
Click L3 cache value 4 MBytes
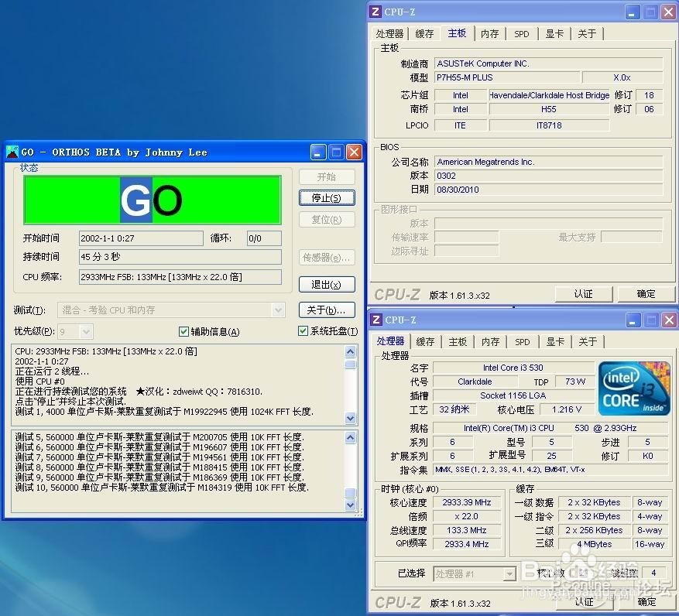tap(594, 544)
